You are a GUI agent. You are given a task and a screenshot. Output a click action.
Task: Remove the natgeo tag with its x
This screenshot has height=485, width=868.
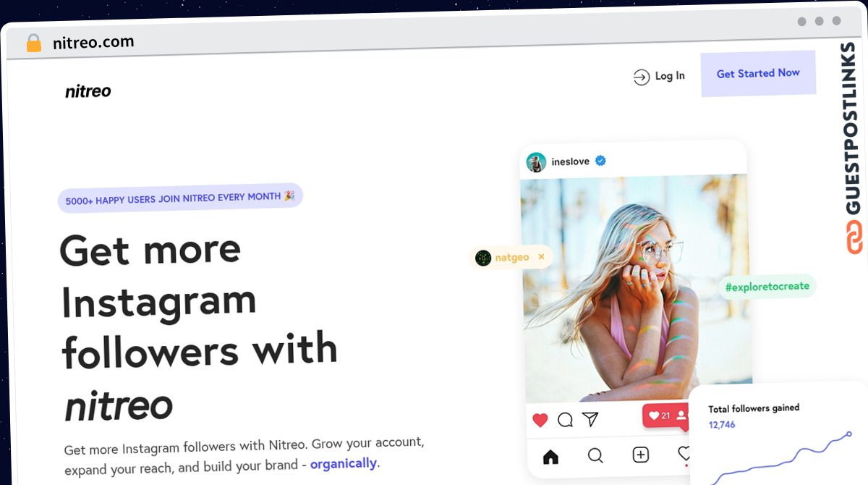click(x=541, y=256)
